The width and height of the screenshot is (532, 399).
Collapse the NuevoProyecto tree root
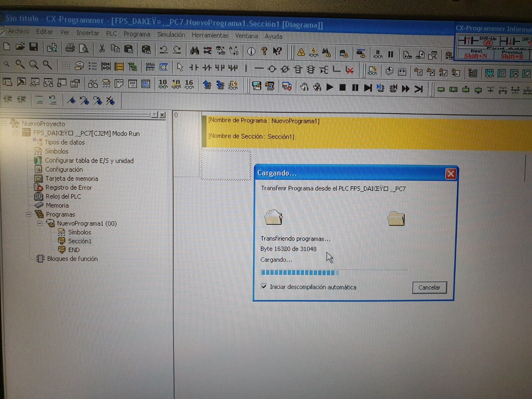point(4,123)
